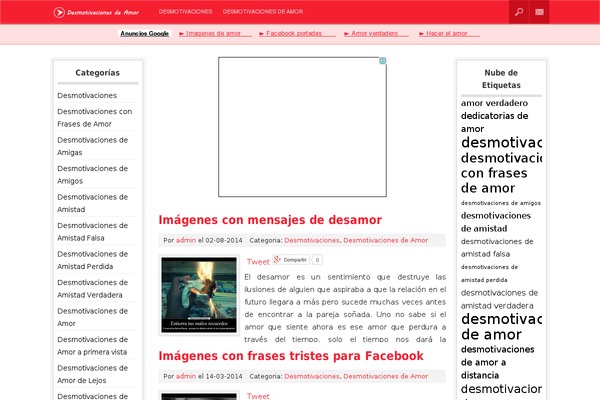
Task: Click Desmotivaciones category in first post meta
Action: (312, 240)
